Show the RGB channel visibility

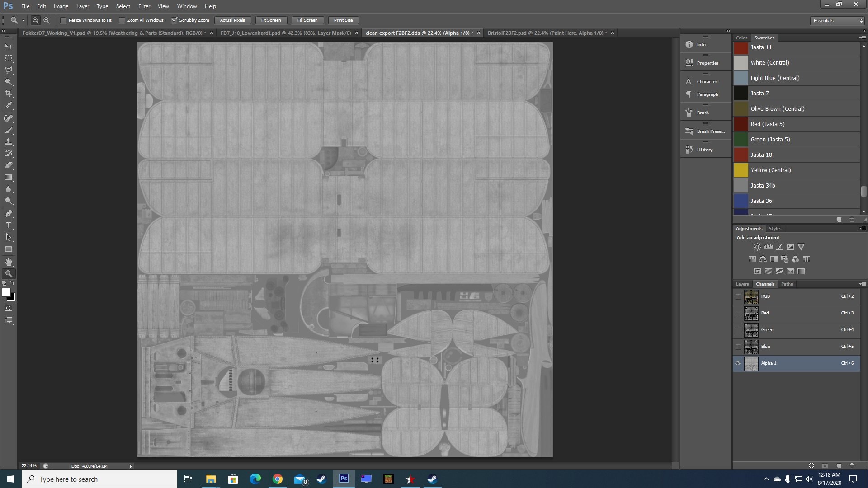tap(738, 296)
